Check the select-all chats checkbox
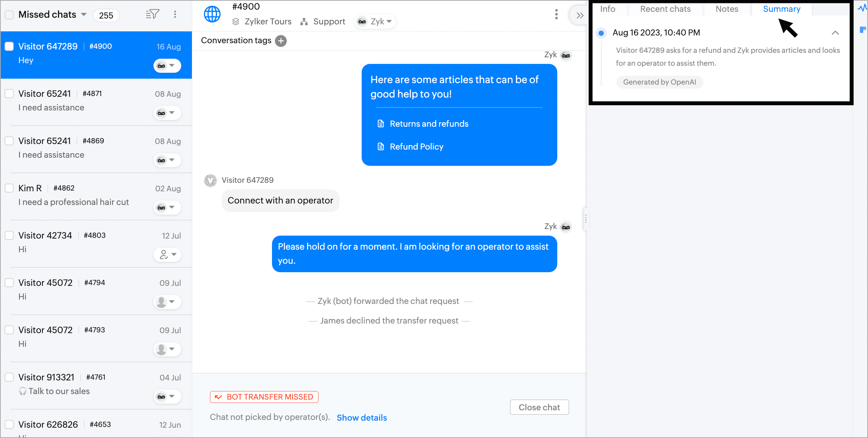Image resolution: width=868 pixels, height=438 pixels. tap(9, 15)
